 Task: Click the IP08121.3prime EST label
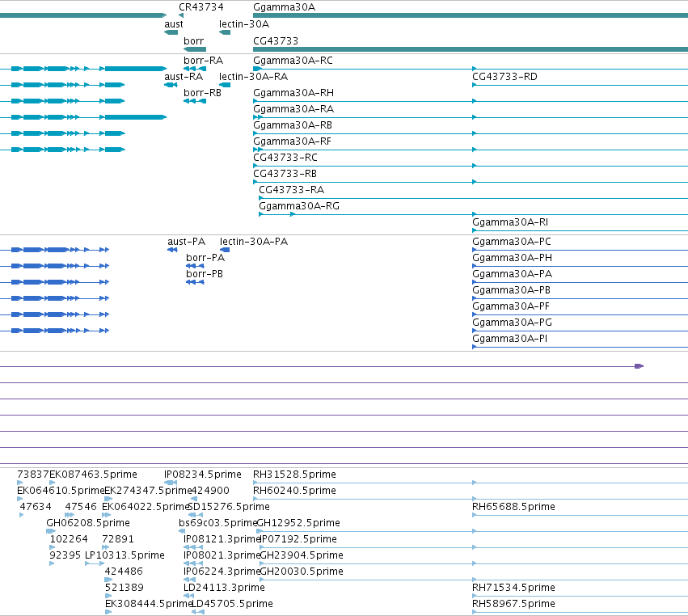pos(222,539)
